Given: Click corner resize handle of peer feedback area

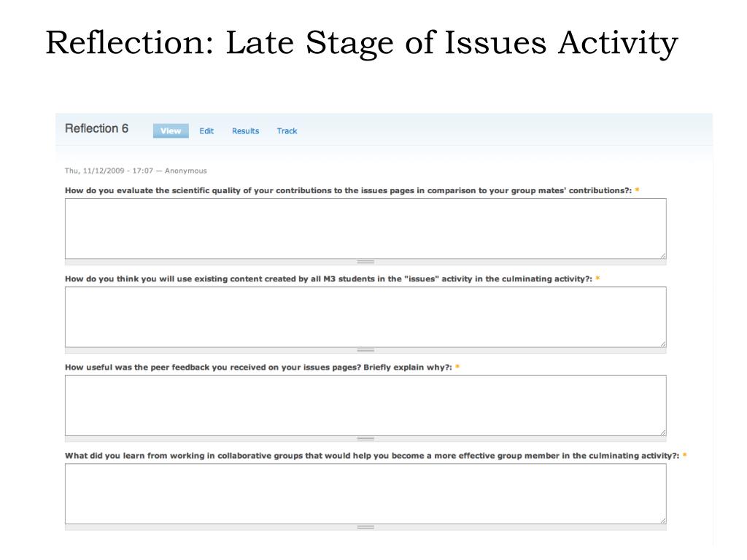Looking at the screenshot, I should coord(662,432).
